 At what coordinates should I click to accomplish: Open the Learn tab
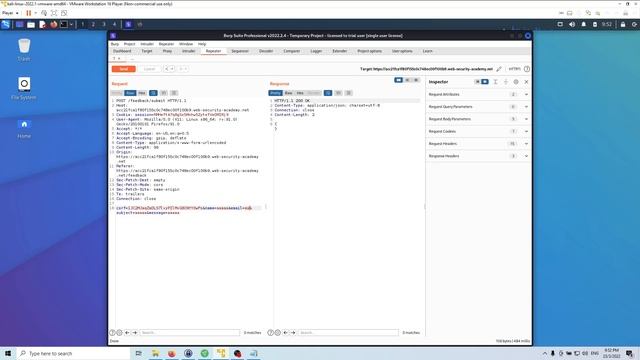point(428,51)
